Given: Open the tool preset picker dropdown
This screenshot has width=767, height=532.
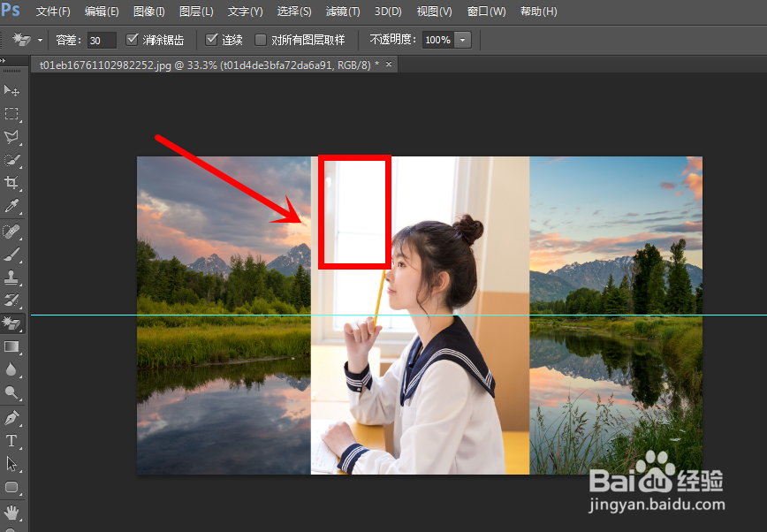Looking at the screenshot, I should coord(39,39).
